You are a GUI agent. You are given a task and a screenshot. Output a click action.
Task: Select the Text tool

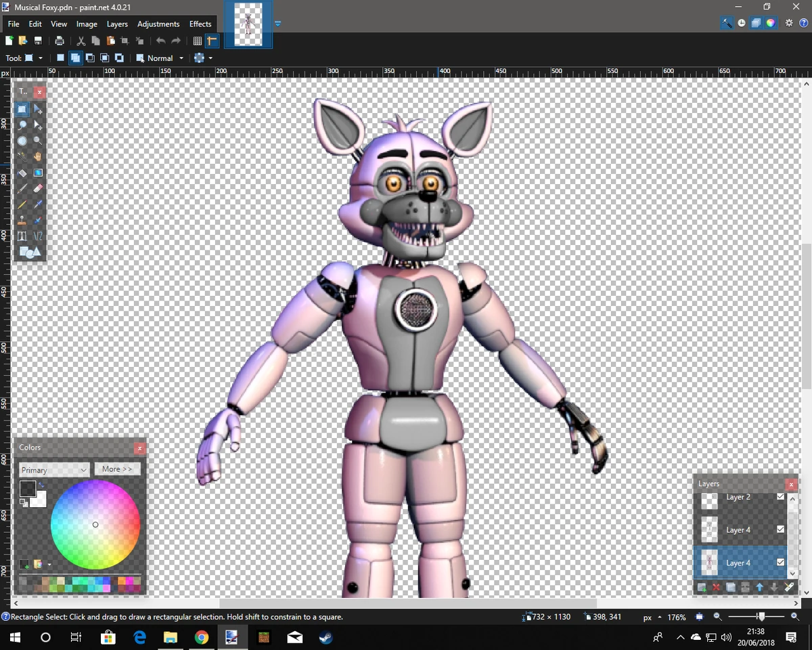coord(22,235)
